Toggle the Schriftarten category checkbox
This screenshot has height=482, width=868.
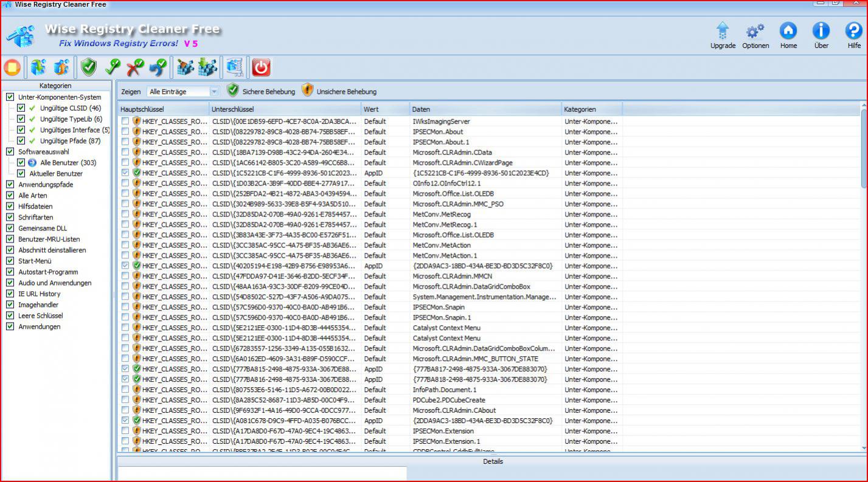[x=10, y=217]
